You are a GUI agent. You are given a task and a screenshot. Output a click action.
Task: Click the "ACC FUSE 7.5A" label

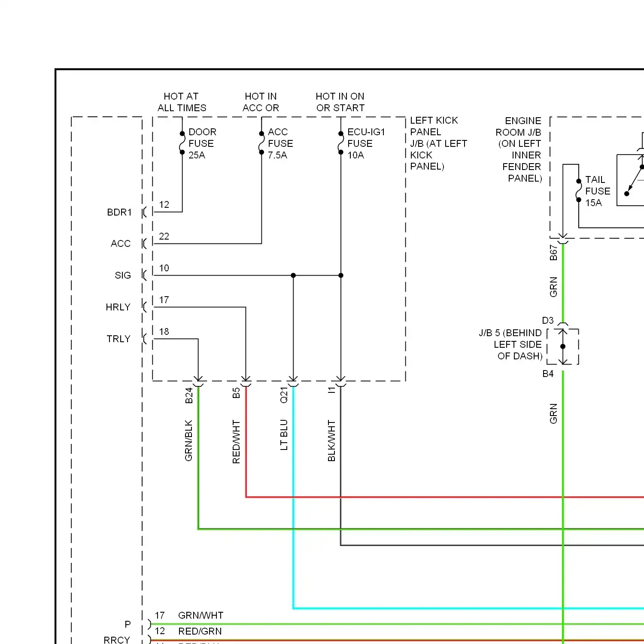tap(280, 143)
